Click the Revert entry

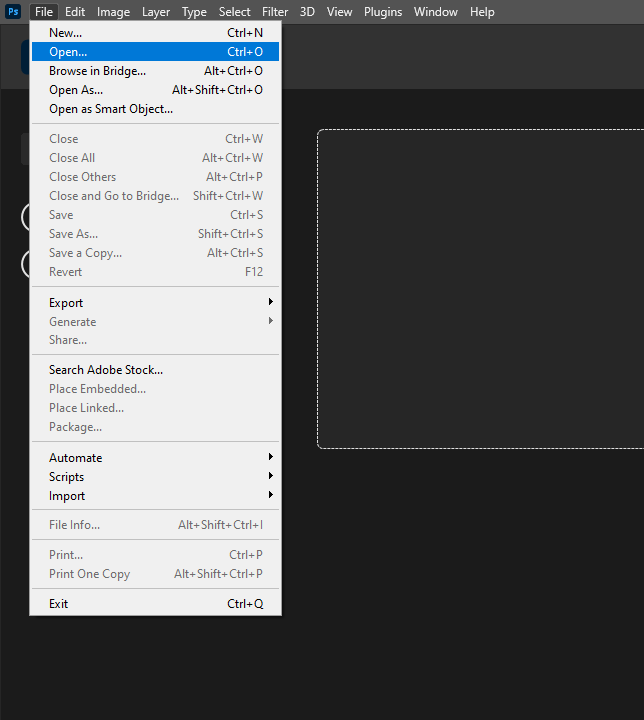155,272
